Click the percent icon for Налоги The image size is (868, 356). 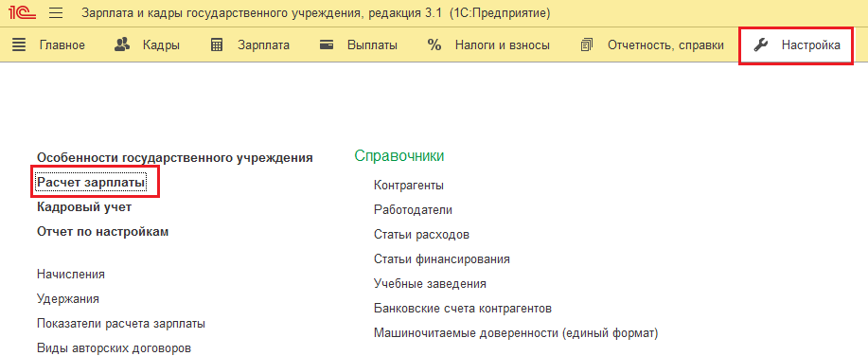tap(434, 45)
